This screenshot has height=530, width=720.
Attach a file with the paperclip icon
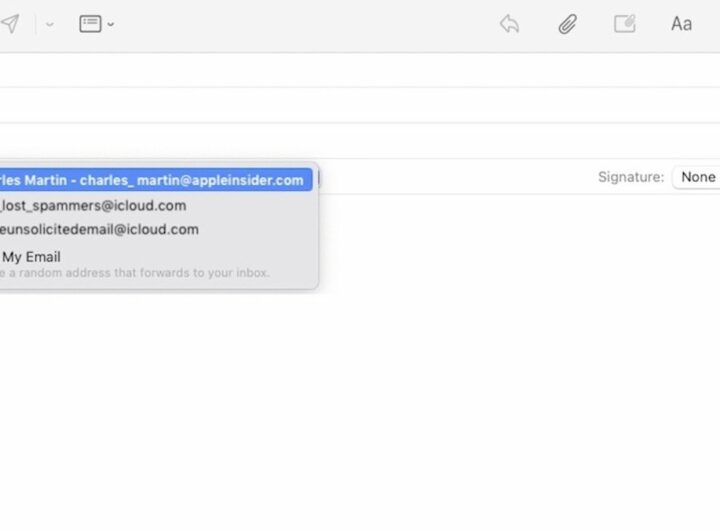[x=567, y=24]
